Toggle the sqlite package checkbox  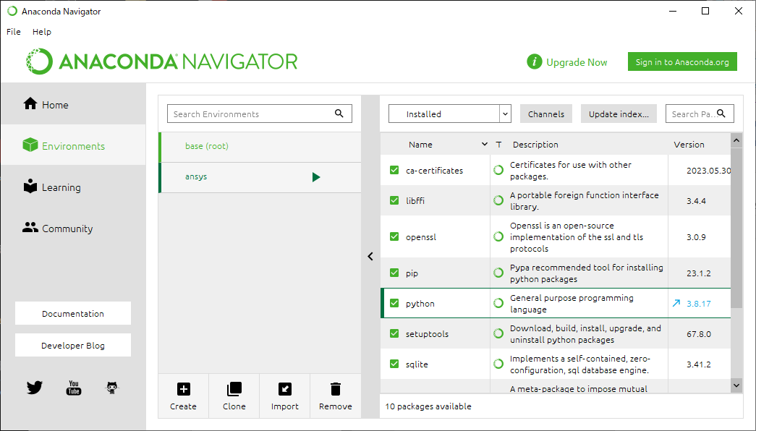pyautogui.click(x=394, y=364)
